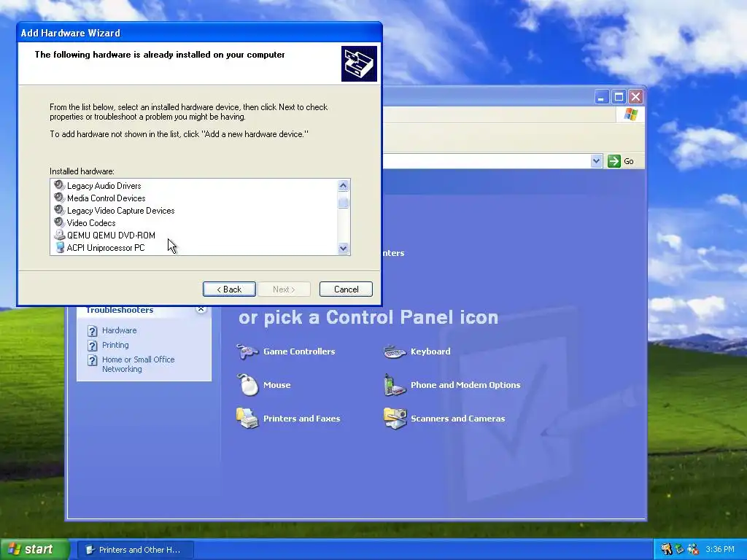
Task: Click the second system tray icon
Action: click(679, 549)
